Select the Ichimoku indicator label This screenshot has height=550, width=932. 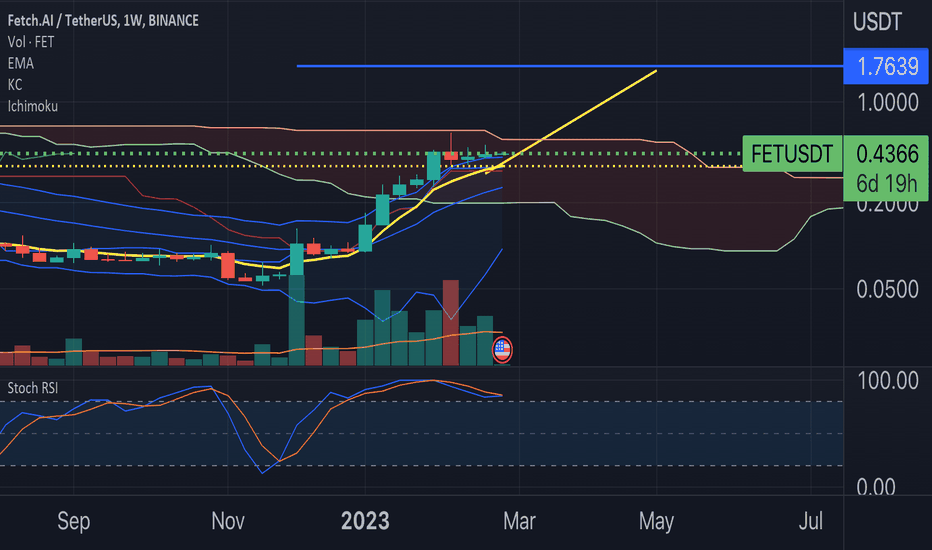(33, 106)
